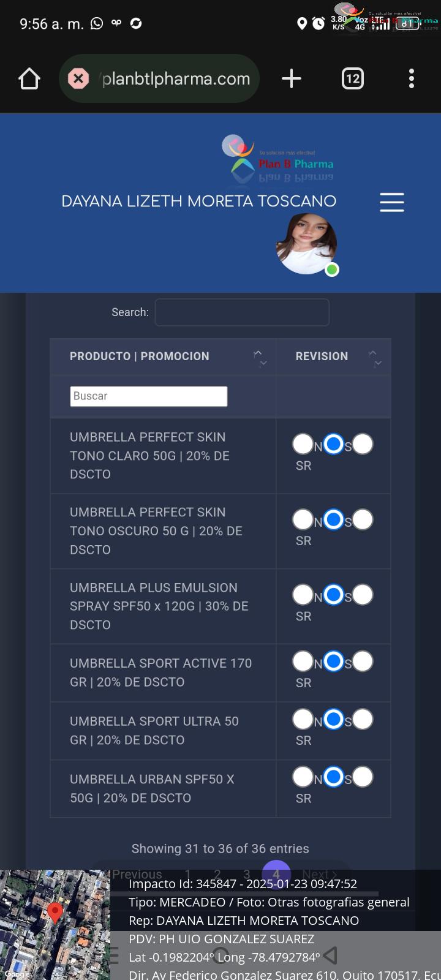Open the browser three-dot overflow menu
441x980 pixels.
(x=412, y=78)
